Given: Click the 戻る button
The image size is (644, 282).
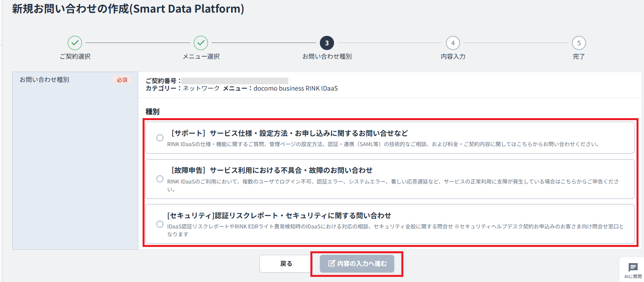Looking at the screenshot, I should point(286,263).
